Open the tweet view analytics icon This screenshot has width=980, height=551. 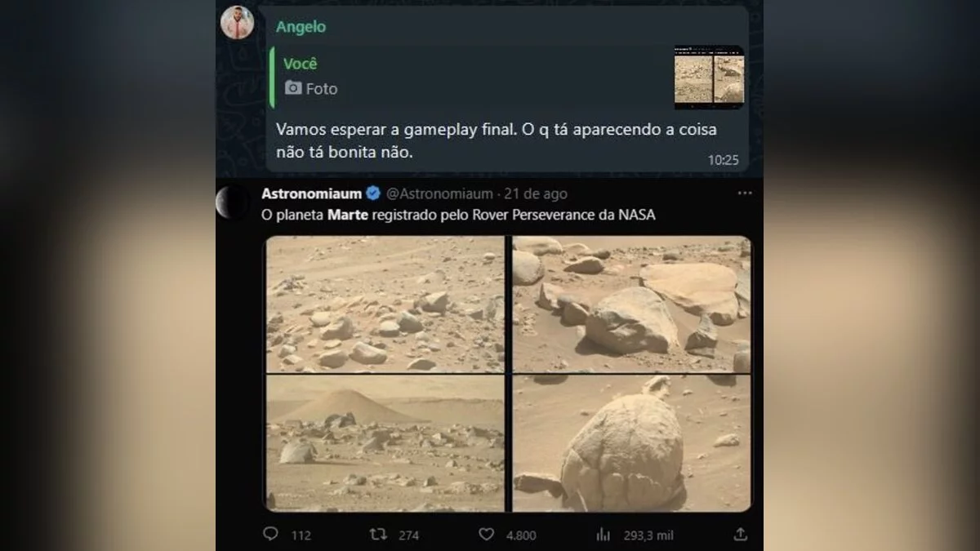point(604,535)
